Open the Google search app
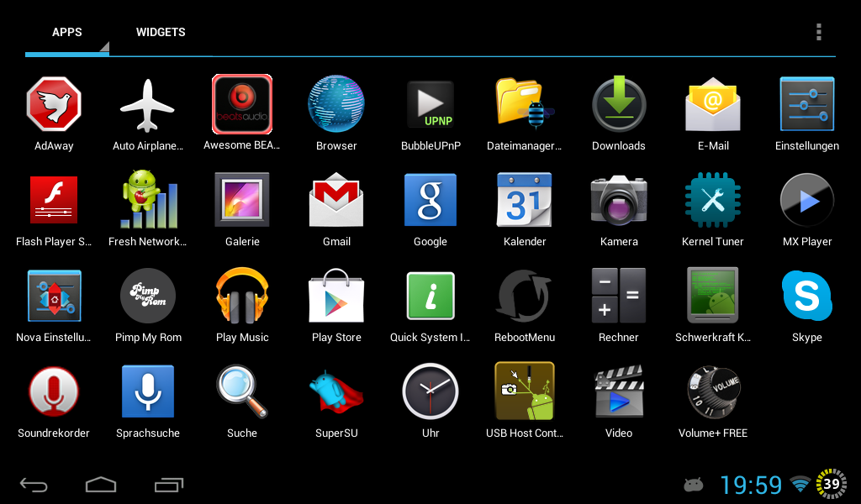 [430, 200]
